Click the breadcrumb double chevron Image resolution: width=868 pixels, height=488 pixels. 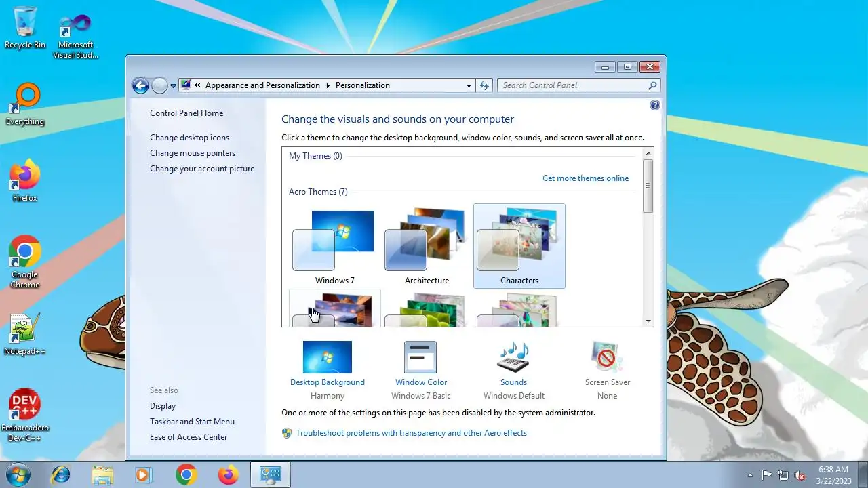click(197, 85)
